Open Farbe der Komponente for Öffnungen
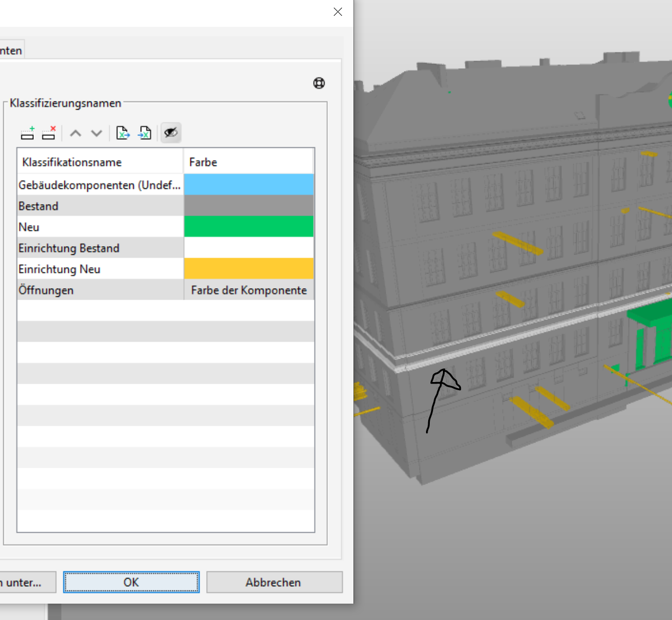 tap(249, 290)
